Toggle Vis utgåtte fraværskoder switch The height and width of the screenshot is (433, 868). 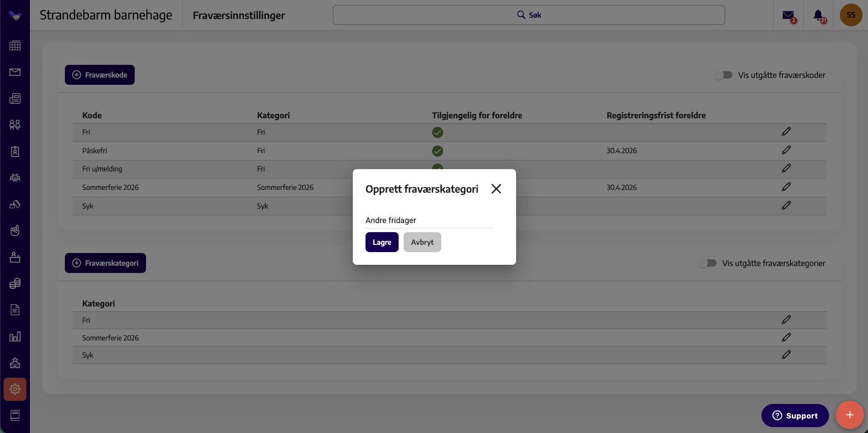[723, 75]
